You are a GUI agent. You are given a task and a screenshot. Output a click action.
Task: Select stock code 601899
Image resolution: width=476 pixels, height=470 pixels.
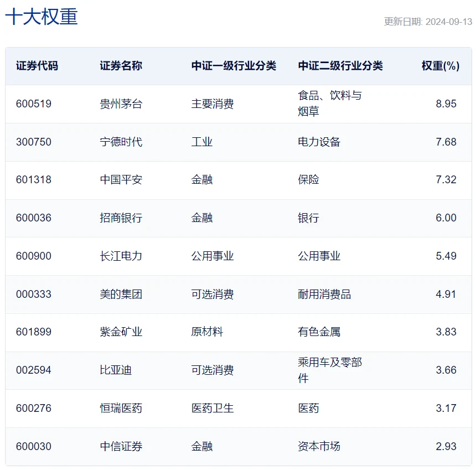[34, 332]
